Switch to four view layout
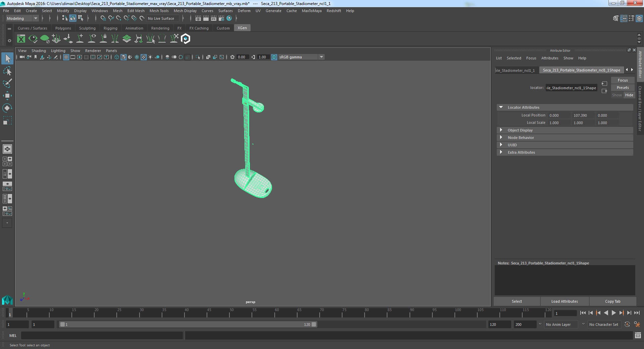Image resolution: width=644 pixels, height=349 pixels. [x=7, y=161]
